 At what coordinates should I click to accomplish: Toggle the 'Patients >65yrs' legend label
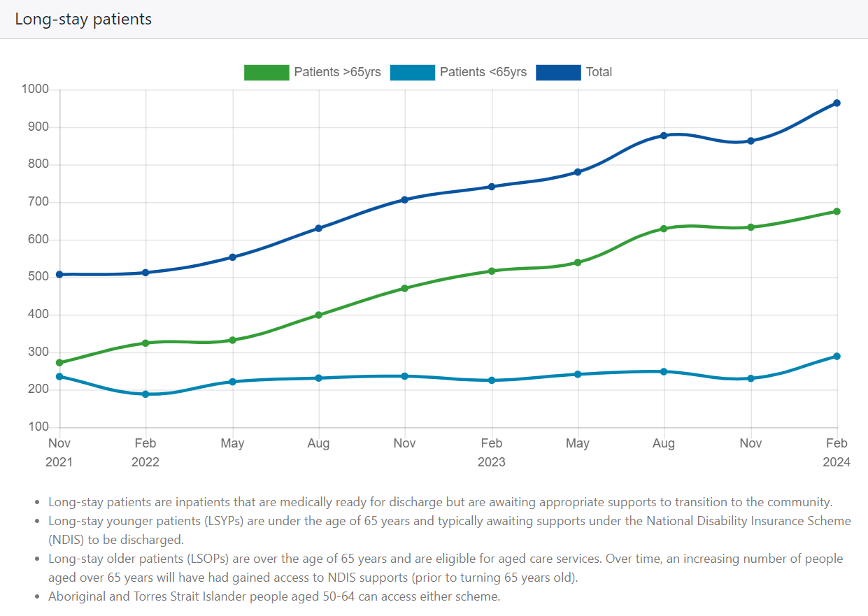337,72
